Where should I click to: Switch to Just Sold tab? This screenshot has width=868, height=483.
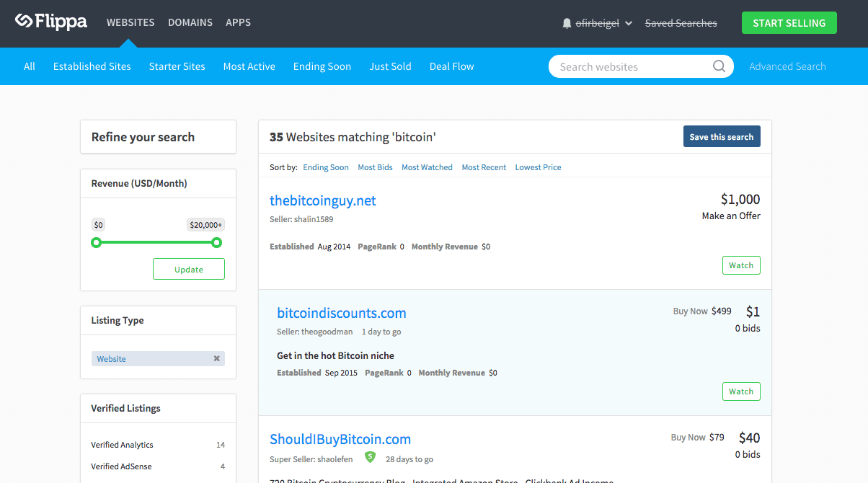coord(391,66)
